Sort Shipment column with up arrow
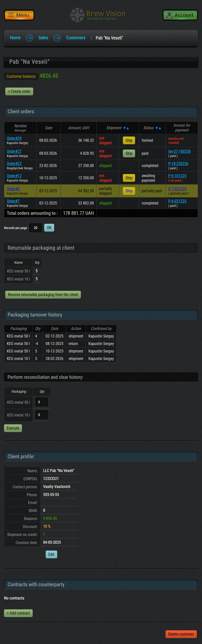 [x=128, y=128]
